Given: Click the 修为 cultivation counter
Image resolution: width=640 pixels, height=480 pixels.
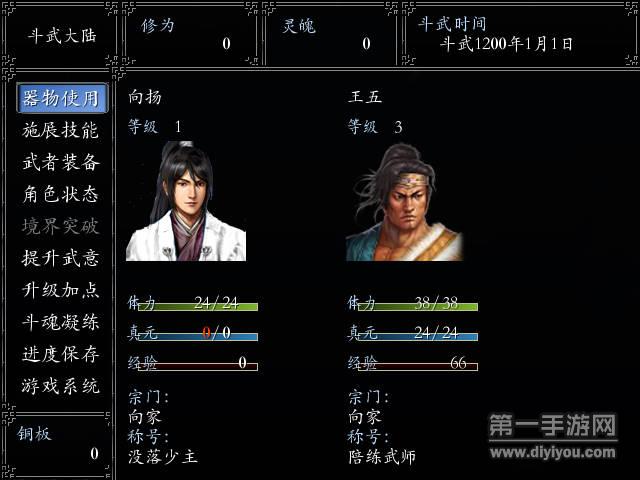Looking at the screenshot, I should [191, 34].
